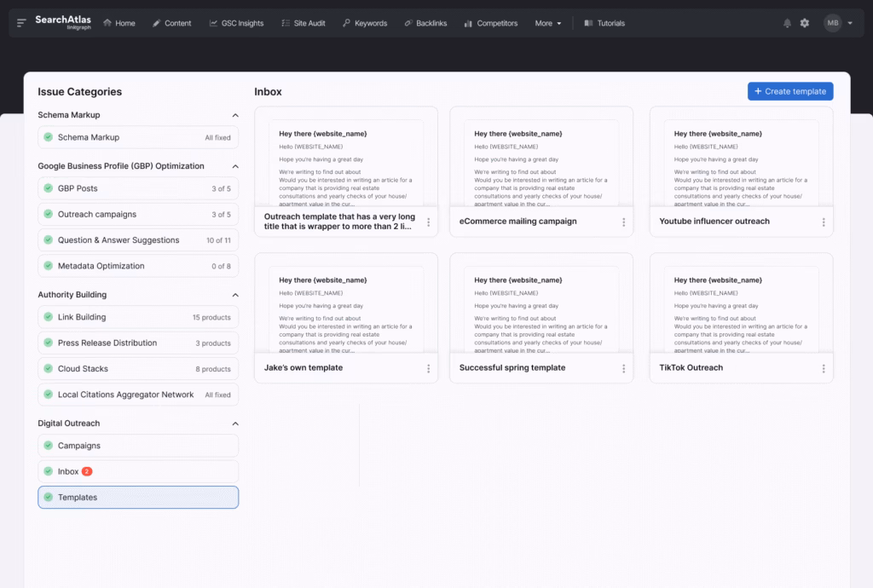Open the TikTok Outreach template options menu

pos(824,367)
